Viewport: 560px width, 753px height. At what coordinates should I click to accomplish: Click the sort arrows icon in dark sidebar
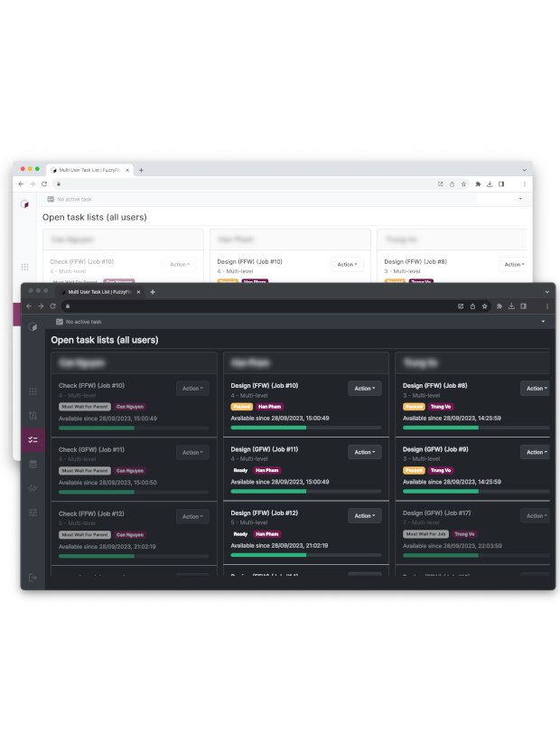click(33, 415)
